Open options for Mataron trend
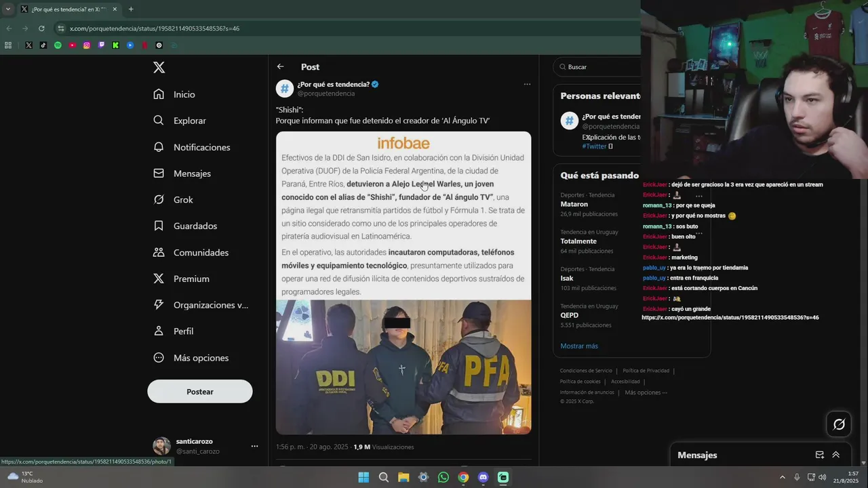This screenshot has width=868, height=488. pyautogui.click(x=699, y=196)
